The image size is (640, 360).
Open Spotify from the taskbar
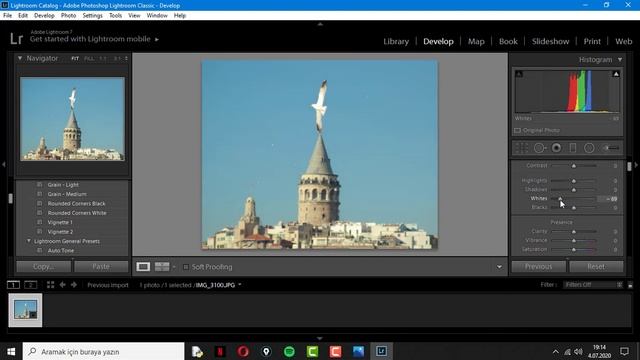289,351
